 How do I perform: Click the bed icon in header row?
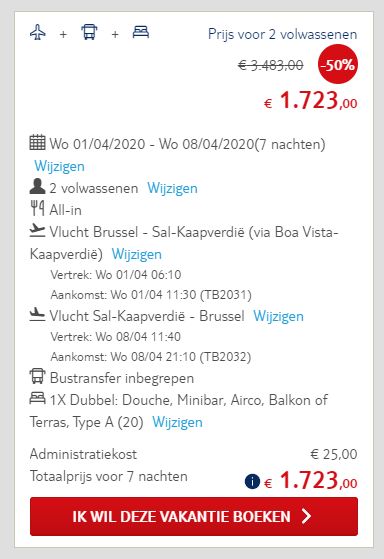pyautogui.click(x=141, y=32)
